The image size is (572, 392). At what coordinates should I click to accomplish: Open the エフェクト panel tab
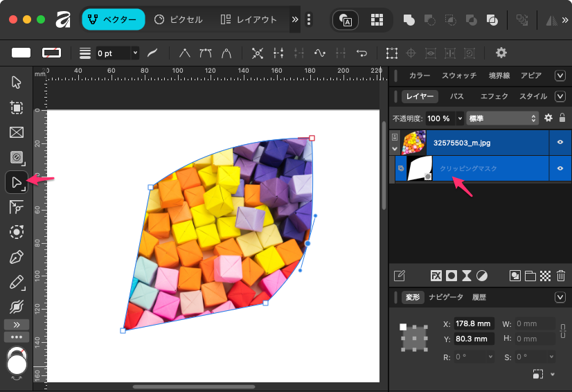coord(494,96)
